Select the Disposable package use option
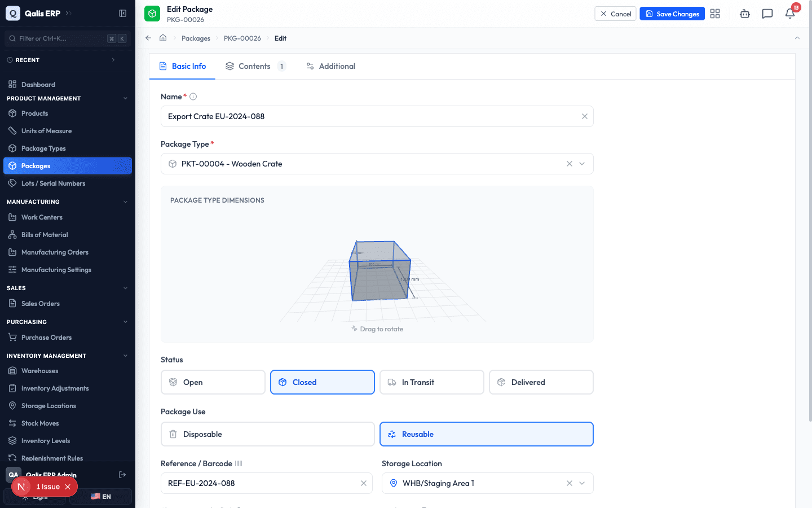The height and width of the screenshot is (508, 812). 268,434
